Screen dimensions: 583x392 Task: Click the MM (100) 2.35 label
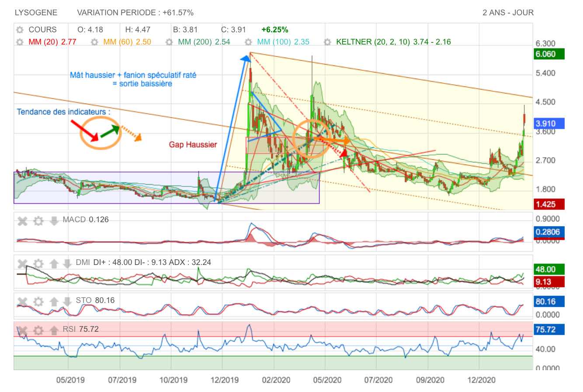pyautogui.click(x=283, y=42)
